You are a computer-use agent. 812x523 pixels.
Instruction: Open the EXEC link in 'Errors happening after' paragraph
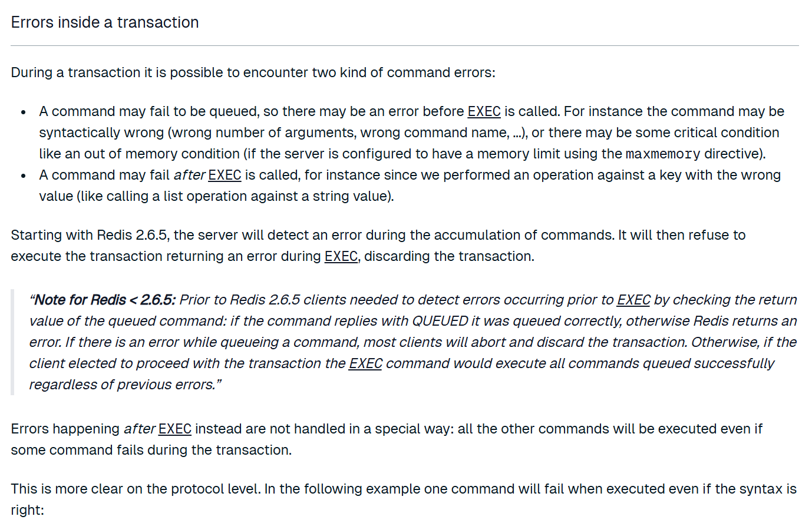175,429
